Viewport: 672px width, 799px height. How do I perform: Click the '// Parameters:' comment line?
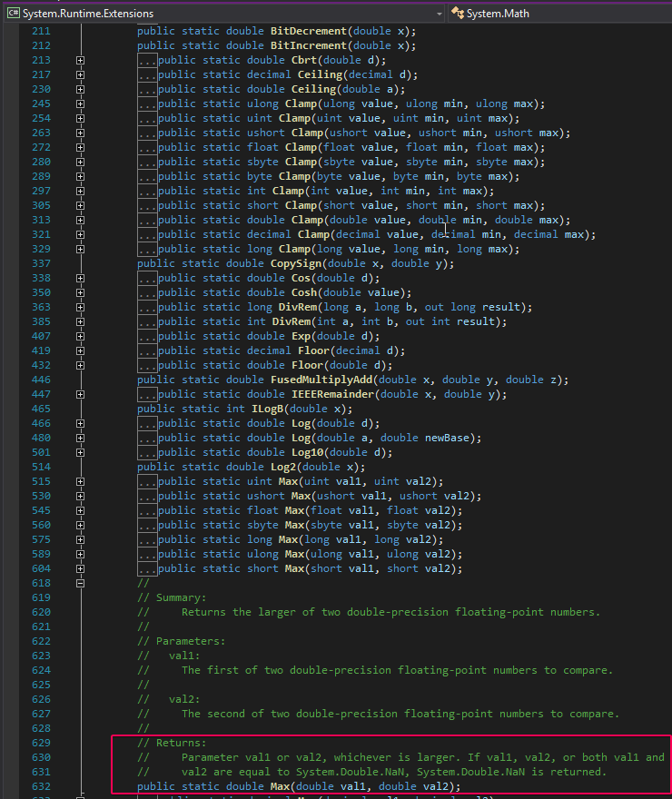(181, 641)
